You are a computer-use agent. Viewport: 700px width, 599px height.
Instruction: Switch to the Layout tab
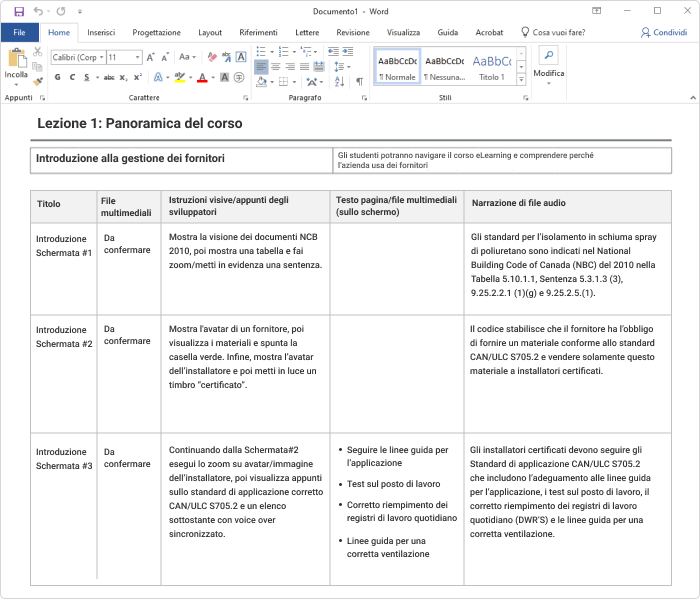pyautogui.click(x=210, y=32)
